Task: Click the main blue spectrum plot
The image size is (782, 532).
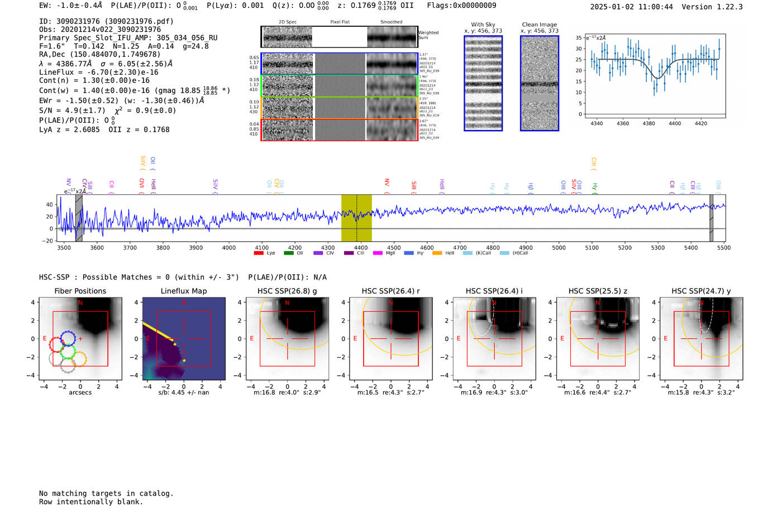Action: coord(391,218)
